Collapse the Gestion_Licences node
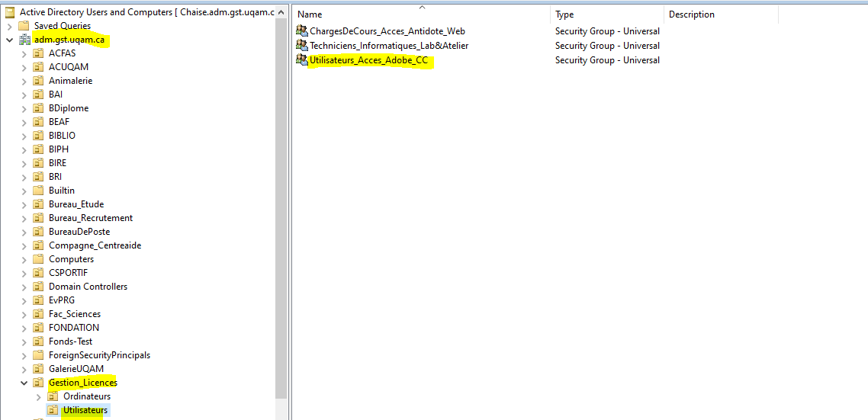The height and width of the screenshot is (420, 868). tap(24, 383)
